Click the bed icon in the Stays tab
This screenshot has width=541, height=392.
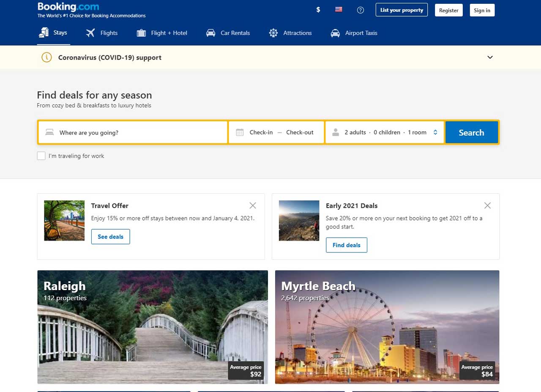coord(44,33)
